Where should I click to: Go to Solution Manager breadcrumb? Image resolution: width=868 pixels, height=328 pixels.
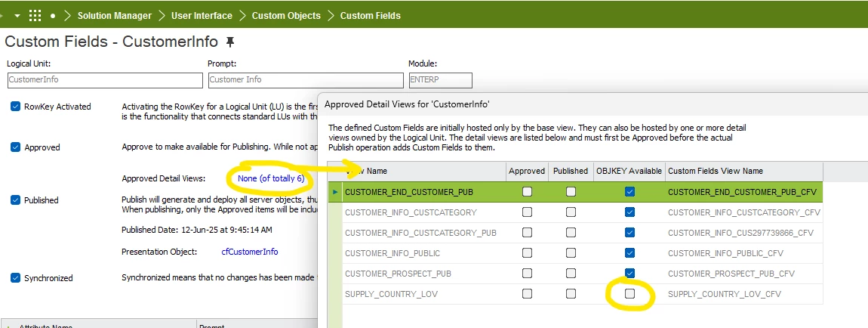(x=114, y=16)
